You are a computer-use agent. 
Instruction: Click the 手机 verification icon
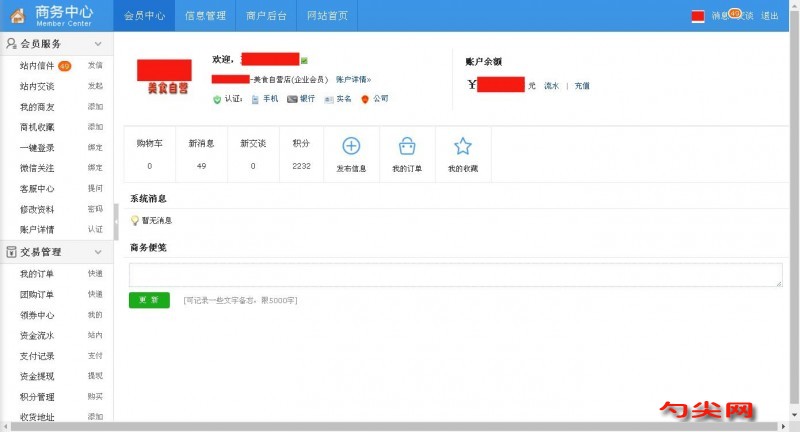pos(256,99)
